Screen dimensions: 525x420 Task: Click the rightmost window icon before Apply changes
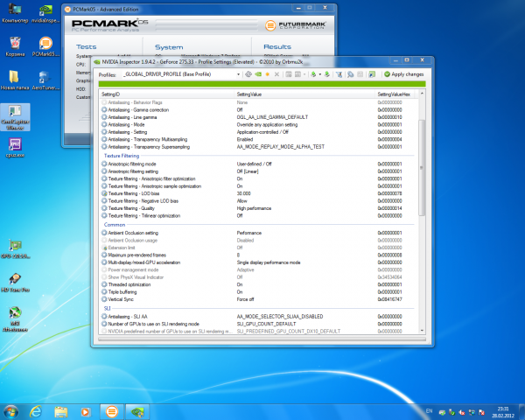coord(372,74)
